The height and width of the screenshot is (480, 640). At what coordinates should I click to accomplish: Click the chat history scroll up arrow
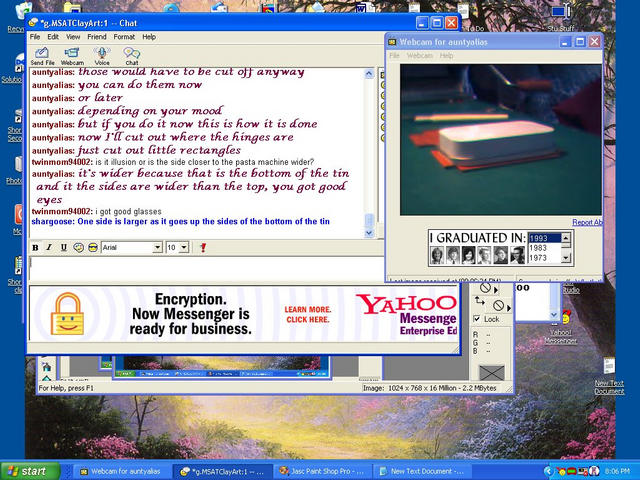[x=369, y=74]
